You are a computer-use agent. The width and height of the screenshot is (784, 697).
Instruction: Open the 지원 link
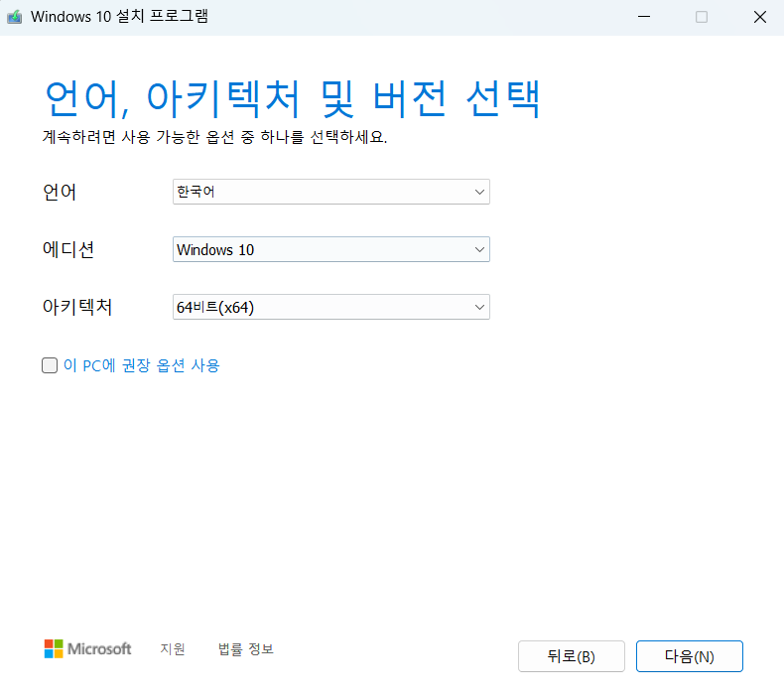pyautogui.click(x=173, y=649)
